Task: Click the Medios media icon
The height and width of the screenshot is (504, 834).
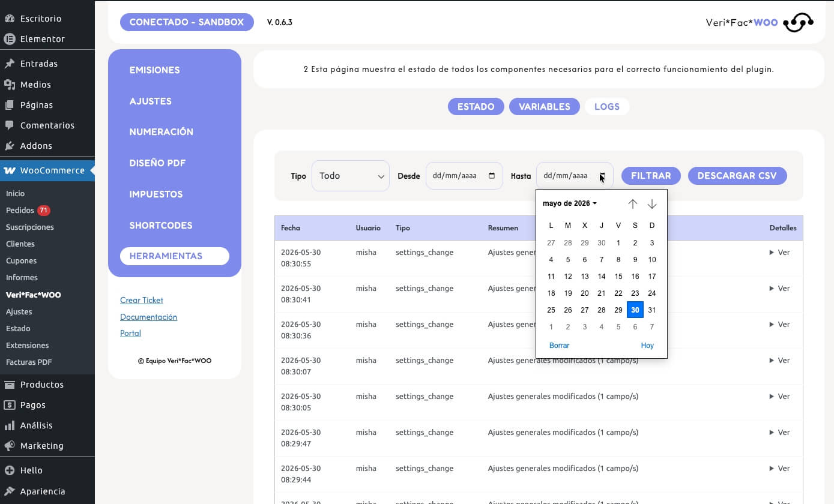Action: [10, 85]
